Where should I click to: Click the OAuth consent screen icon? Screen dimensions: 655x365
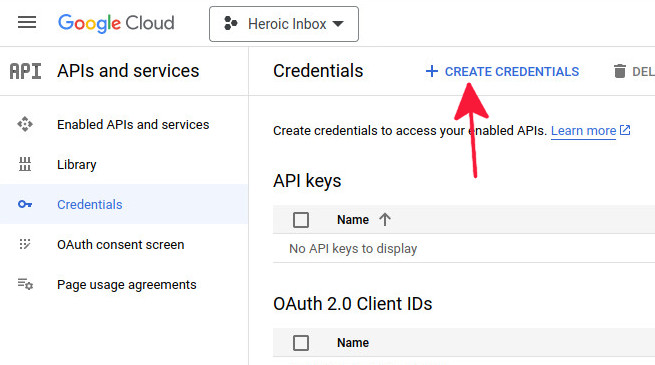25,244
